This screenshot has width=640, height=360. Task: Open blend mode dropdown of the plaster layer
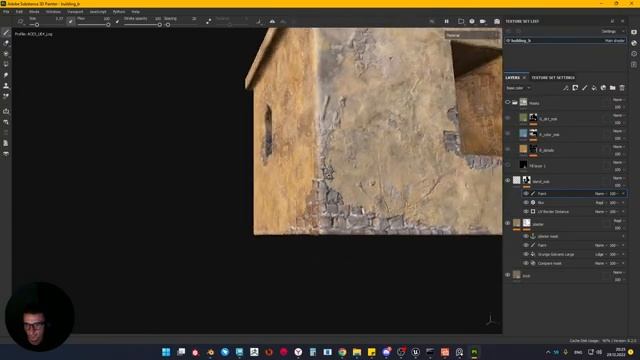point(618,221)
